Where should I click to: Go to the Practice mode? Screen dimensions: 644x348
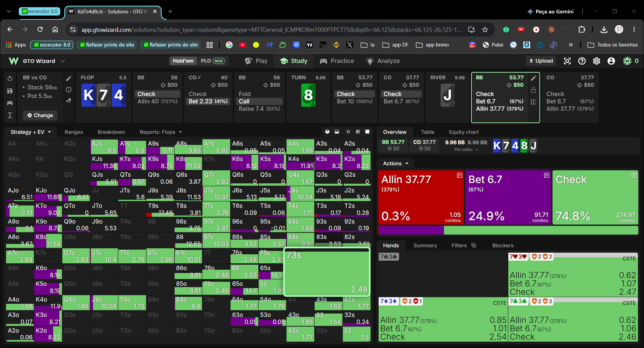tap(337, 61)
